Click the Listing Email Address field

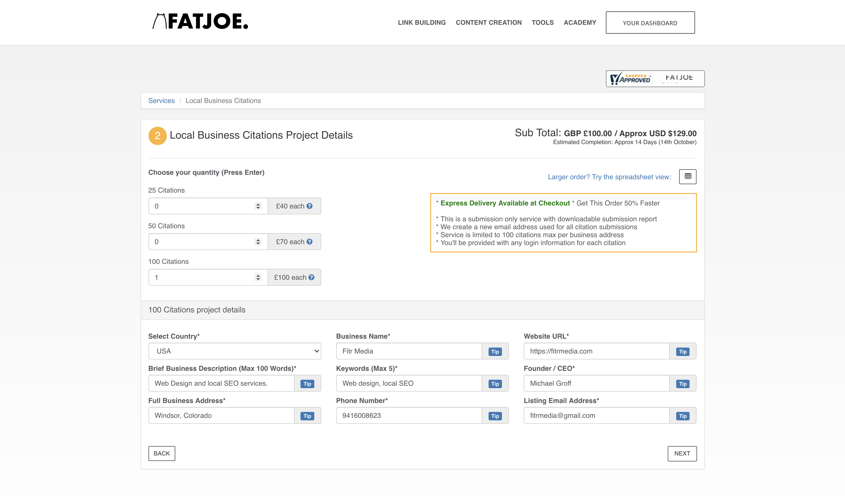click(x=596, y=415)
